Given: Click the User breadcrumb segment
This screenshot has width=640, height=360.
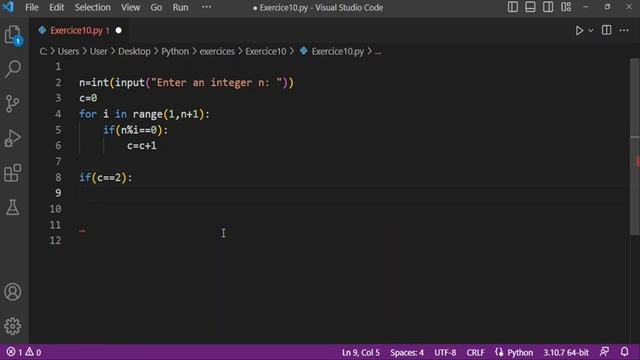Looking at the screenshot, I should coord(98,51).
